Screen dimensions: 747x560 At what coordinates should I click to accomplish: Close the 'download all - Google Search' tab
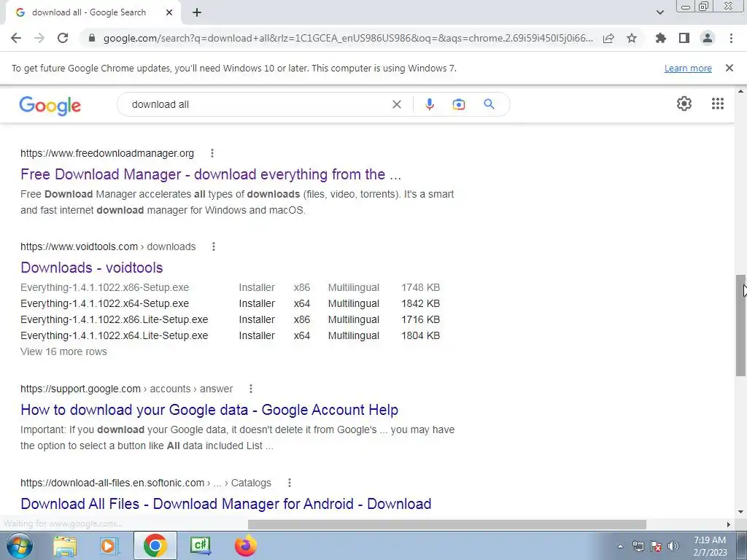point(169,12)
